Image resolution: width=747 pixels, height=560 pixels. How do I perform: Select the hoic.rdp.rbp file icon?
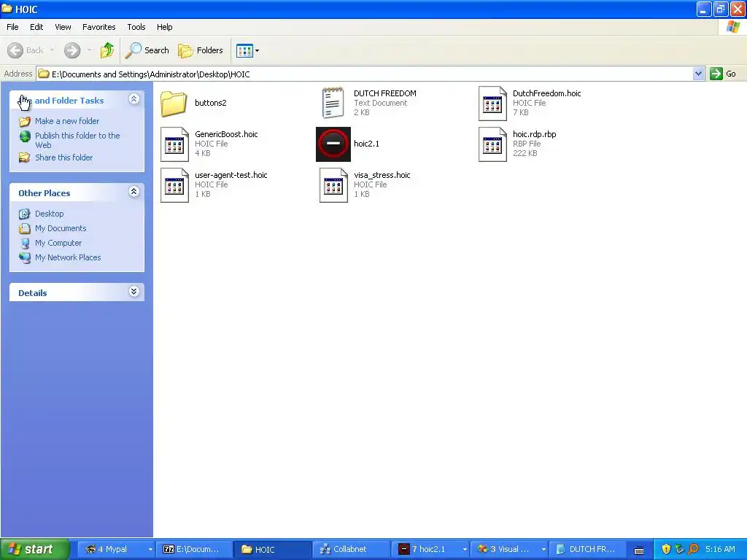492,144
